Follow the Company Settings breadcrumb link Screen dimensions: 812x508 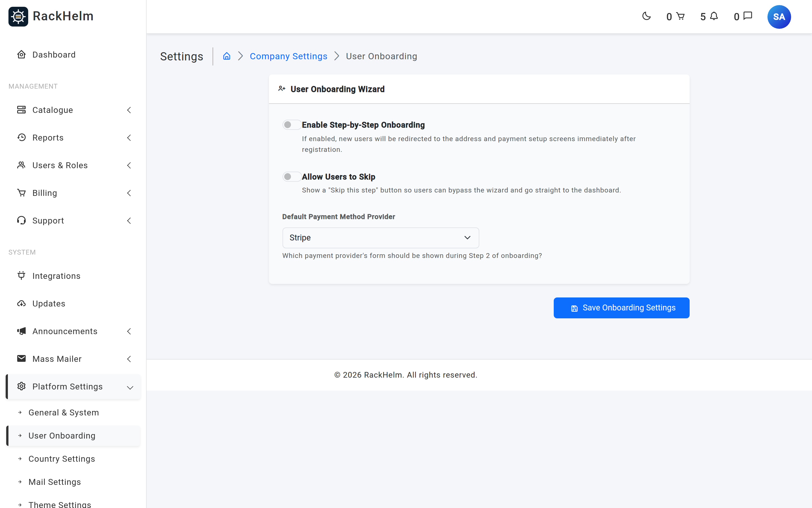coord(288,56)
